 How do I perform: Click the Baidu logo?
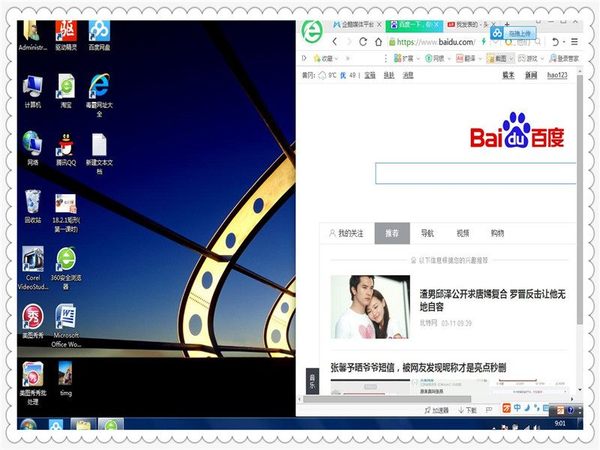(x=517, y=130)
